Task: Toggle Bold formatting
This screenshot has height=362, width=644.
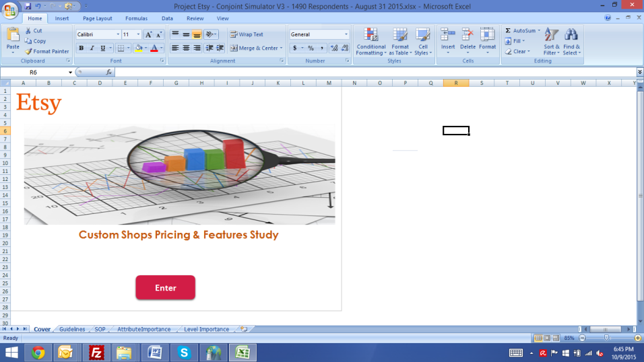Action: (x=82, y=48)
